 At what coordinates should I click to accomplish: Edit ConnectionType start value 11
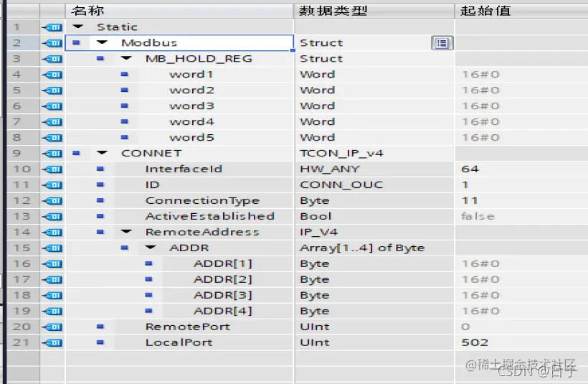coord(521,201)
